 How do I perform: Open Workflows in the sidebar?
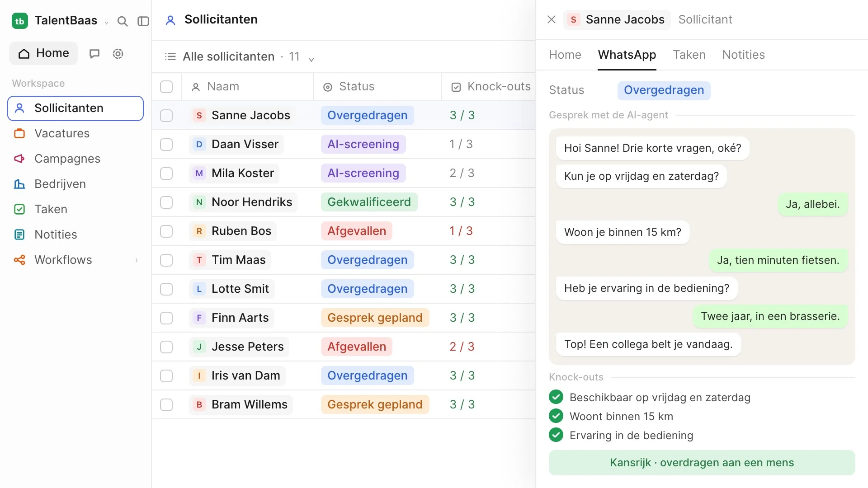click(x=75, y=260)
